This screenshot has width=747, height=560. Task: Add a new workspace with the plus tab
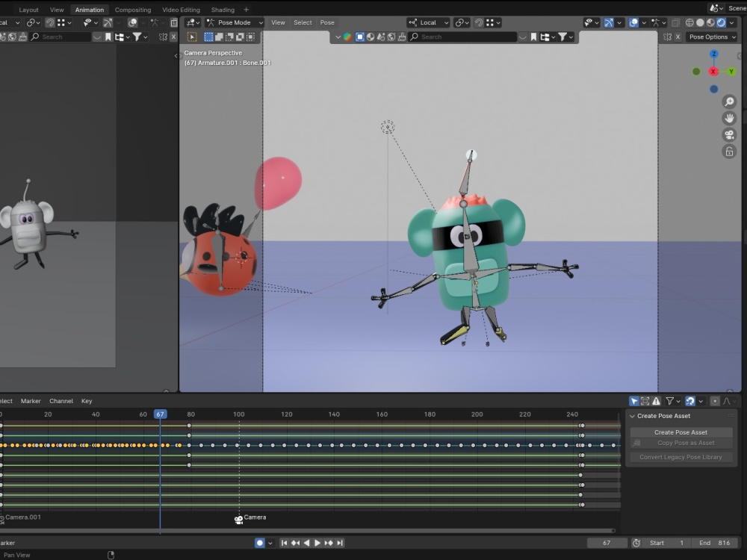(247, 10)
